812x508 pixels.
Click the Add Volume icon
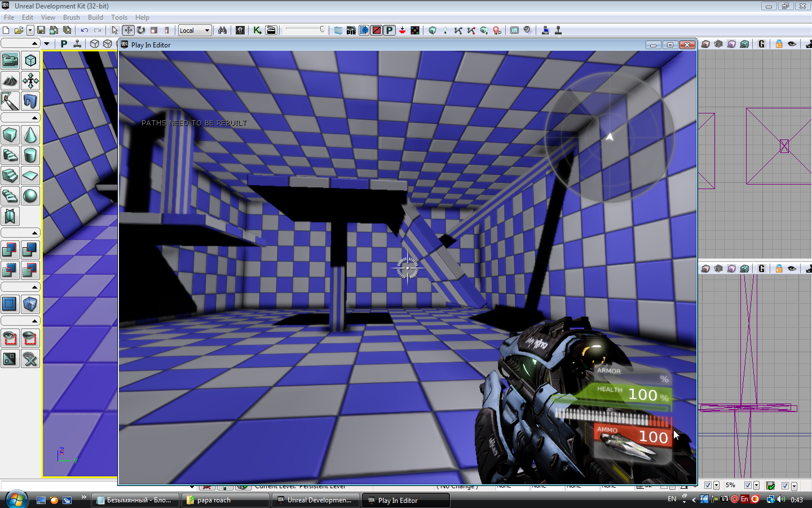pos(30,304)
